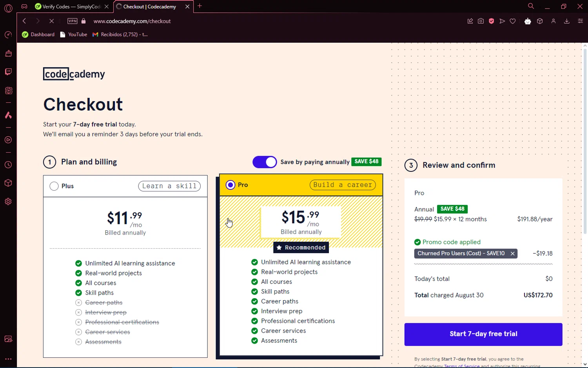
Task: Click Review and confirm heading
Action: click(459, 165)
